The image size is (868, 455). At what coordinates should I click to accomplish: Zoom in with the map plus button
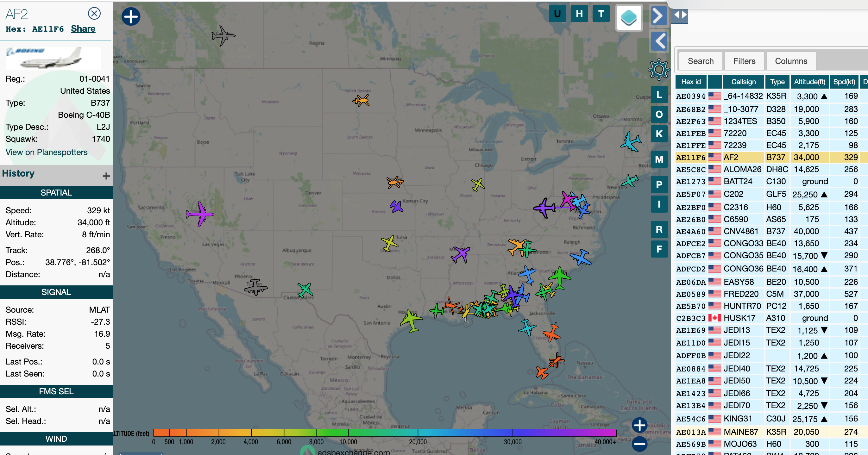click(x=639, y=425)
